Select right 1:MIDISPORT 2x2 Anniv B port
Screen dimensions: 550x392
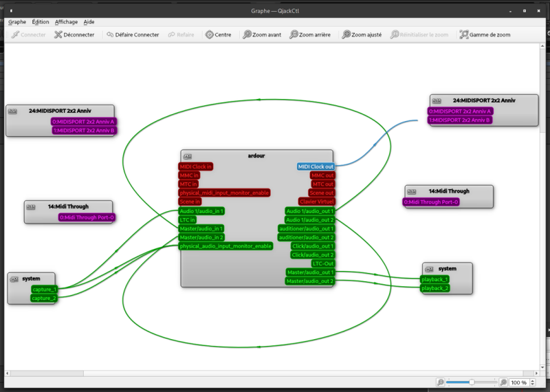460,120
